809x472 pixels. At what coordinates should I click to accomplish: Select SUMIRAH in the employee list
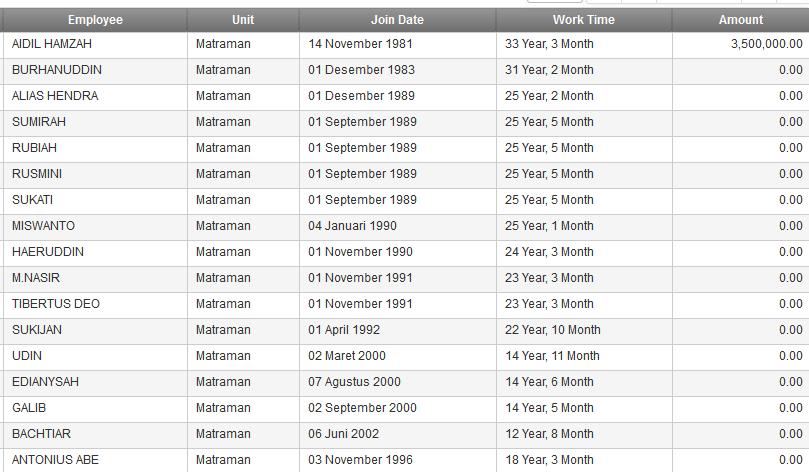tap(39, 122)
